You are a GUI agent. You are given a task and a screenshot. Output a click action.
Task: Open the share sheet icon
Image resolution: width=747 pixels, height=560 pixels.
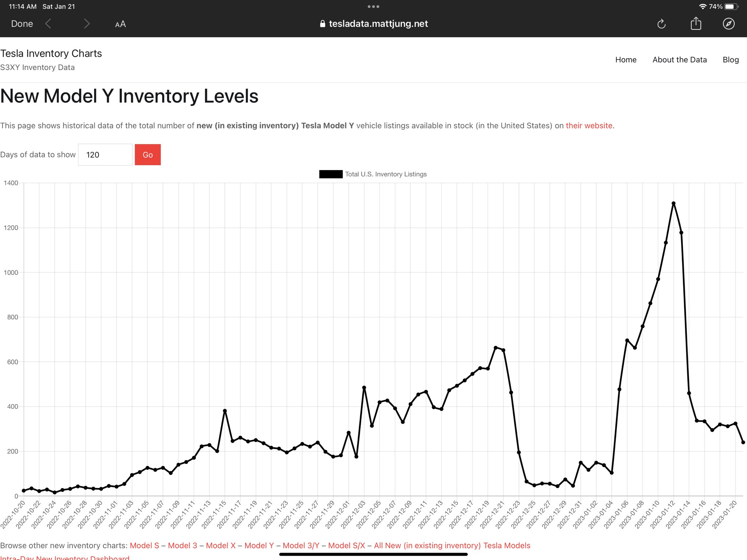[696, 24]
